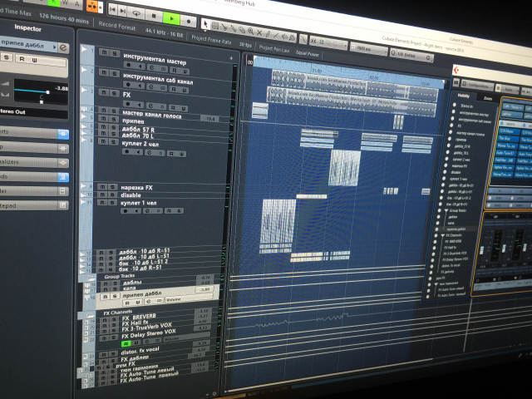Screen dimensions: 532x399
Task: Select the Glue tool
Action: [x=233, y=28]
